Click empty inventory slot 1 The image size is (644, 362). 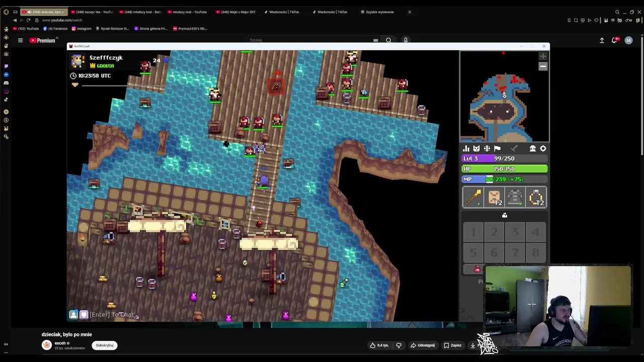[x=473, y=232]
